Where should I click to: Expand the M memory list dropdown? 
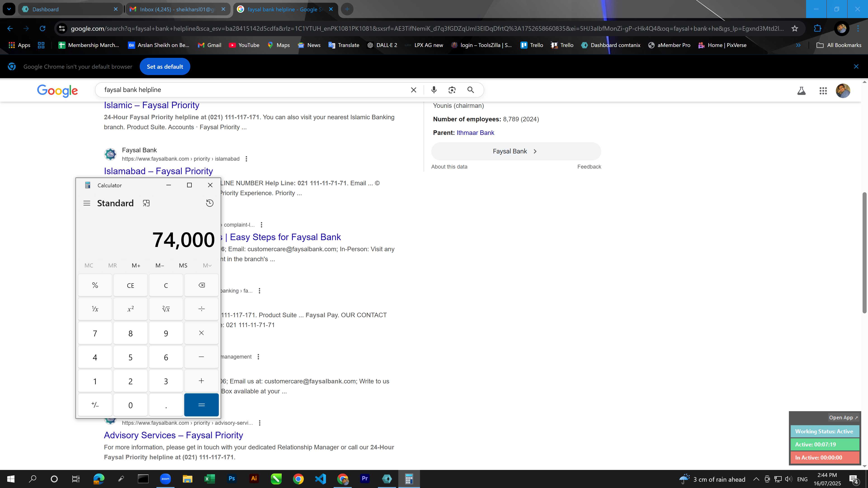(207, 265)
